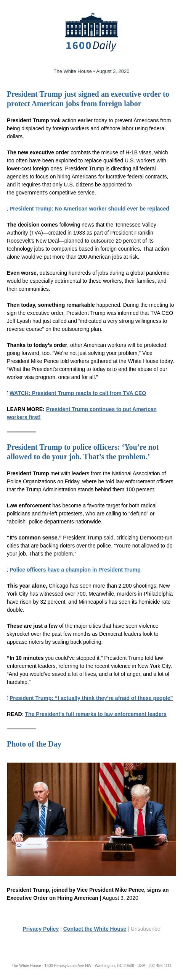The width and height of the screenshot is (183, 980).
Task: Click the small icon before 'No American worker' link
Action: pos(8,209)
